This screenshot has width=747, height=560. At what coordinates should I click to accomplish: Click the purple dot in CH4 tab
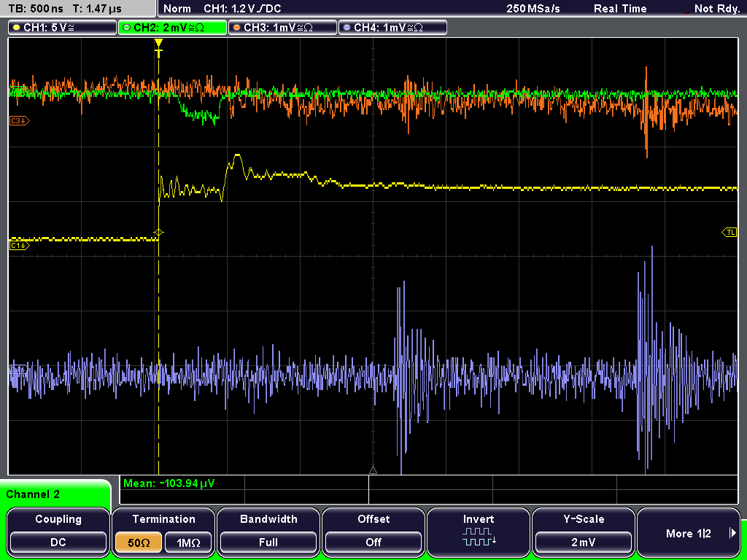pyautogui.click(x=347, y=28)
